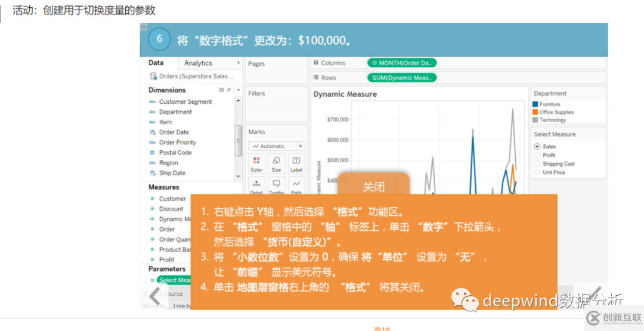Image resolution: width=644 pixels, height=331 pixels.
Task: Click the Measures section header
Action: click(164, 187)
